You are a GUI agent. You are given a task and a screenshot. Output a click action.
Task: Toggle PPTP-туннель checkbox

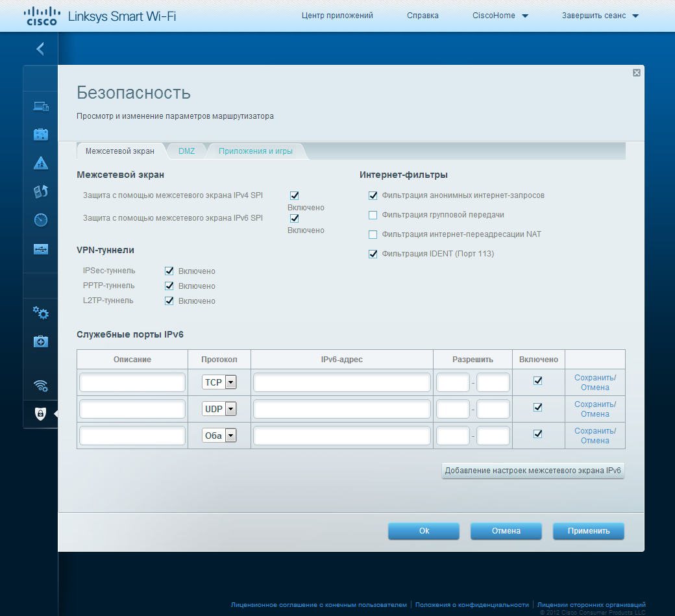pos(169,286)
